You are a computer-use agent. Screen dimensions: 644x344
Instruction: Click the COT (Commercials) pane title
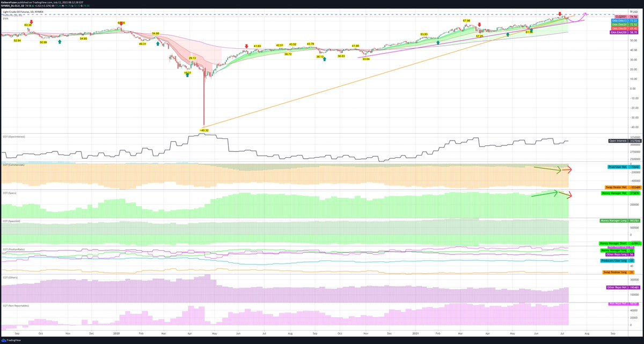pyautogui.click(x=12, y=164)
